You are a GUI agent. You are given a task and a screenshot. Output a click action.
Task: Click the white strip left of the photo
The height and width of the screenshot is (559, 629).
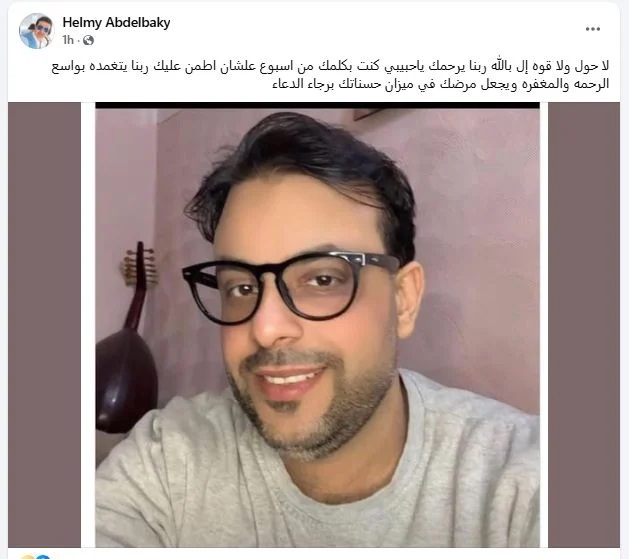(x=88, y=325)
